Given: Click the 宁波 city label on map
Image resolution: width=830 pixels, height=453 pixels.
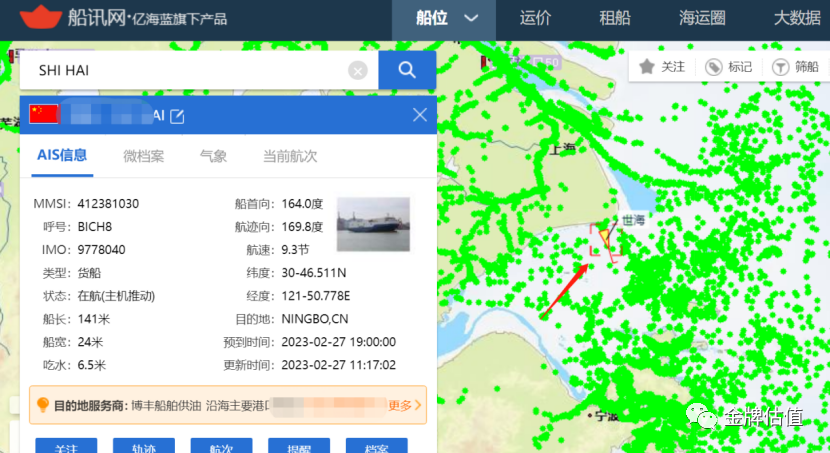Looking at the screenshot, I should click(x=607, y=416).
